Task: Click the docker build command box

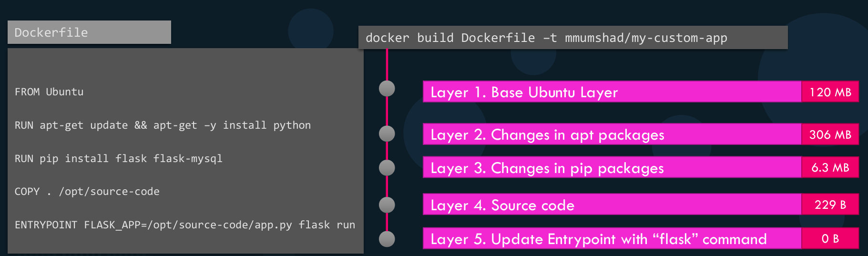Action: [x=572, y=38]
